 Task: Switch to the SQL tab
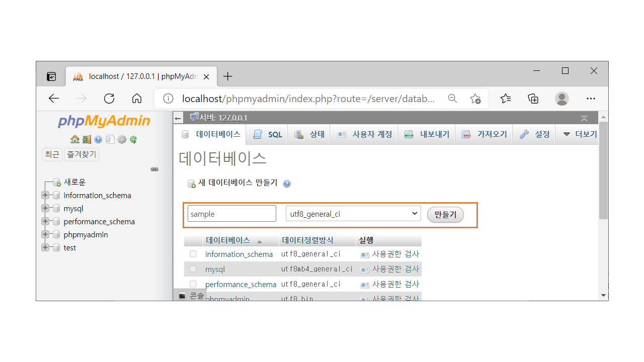click(268, 135)
